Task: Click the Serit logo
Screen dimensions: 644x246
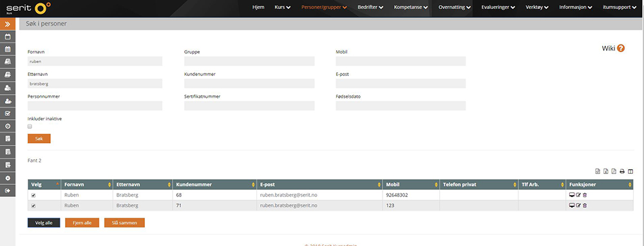Action: [x=28, y=8]
